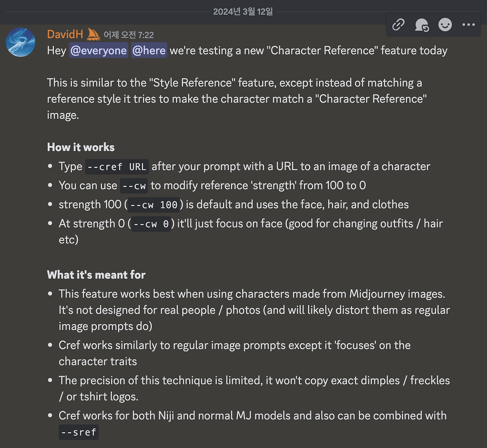
Task: Open DavidH's profile avatar picture
Action: (21, 42)
